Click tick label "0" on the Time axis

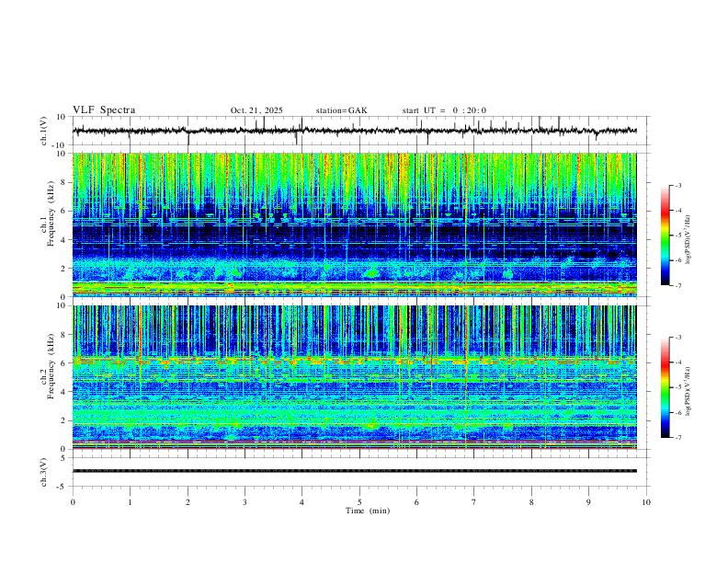coord(73,502)
